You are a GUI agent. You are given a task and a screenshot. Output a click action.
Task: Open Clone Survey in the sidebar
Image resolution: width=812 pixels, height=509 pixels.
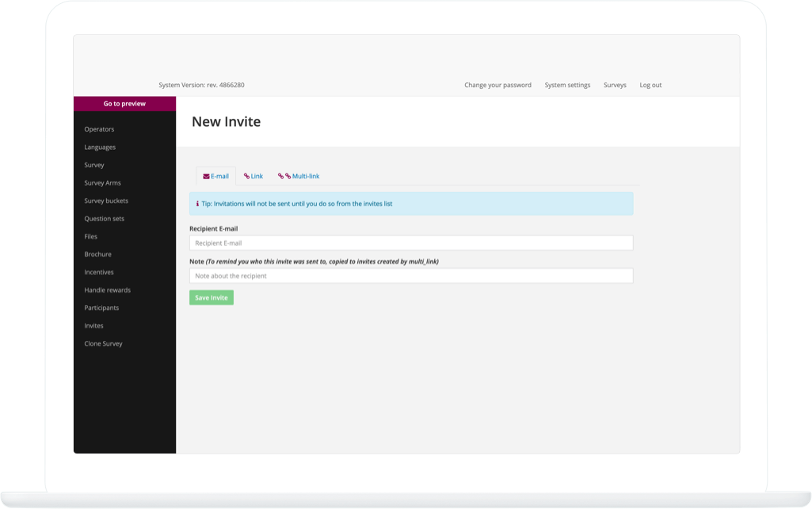(103, 343)
